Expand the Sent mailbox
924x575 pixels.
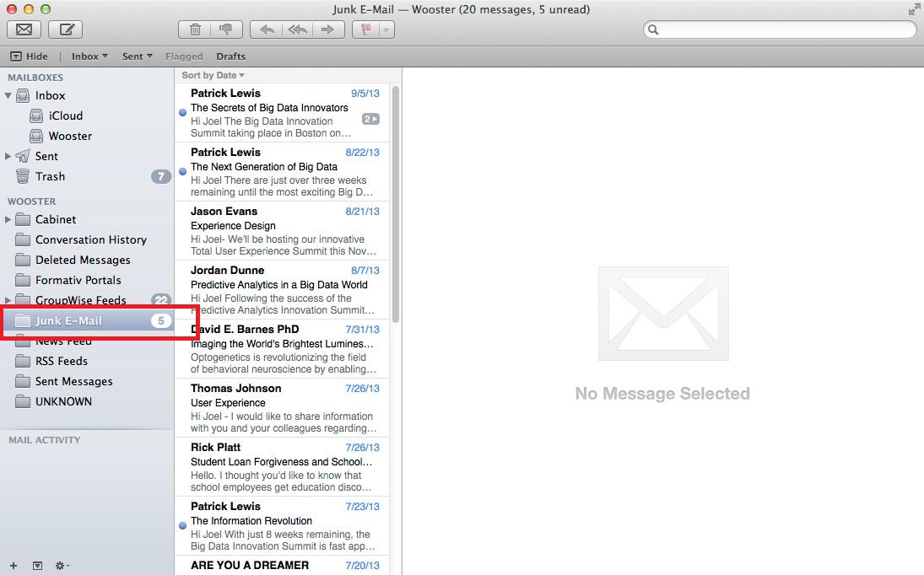point(8,156)
